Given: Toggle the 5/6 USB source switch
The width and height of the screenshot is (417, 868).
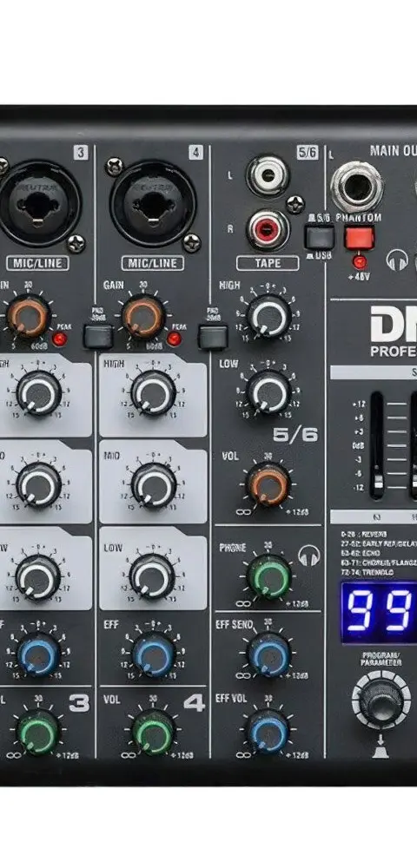Looking at the screenshot, I should click(x=320, y=236).
